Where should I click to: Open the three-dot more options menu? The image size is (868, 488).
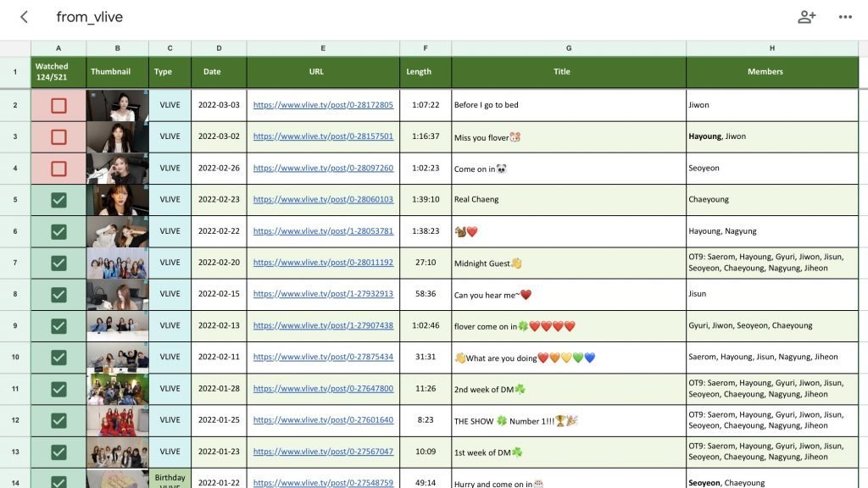[845, 17]
